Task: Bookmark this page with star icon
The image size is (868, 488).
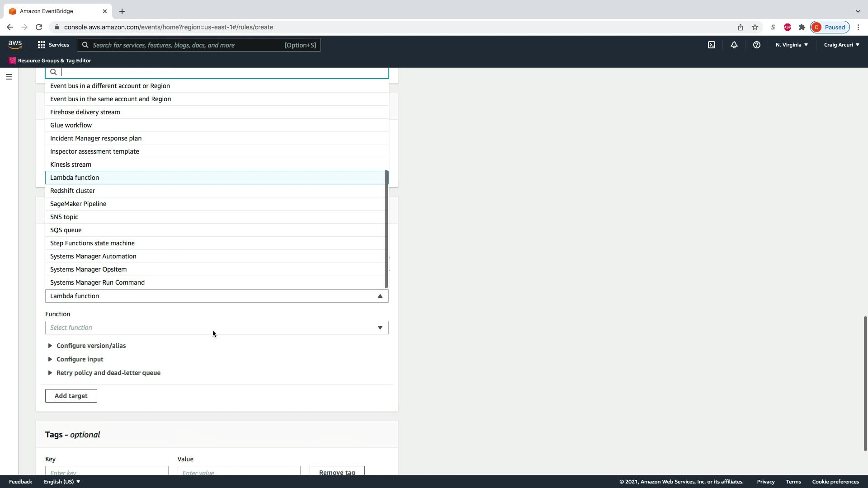Action: point(755,27)
